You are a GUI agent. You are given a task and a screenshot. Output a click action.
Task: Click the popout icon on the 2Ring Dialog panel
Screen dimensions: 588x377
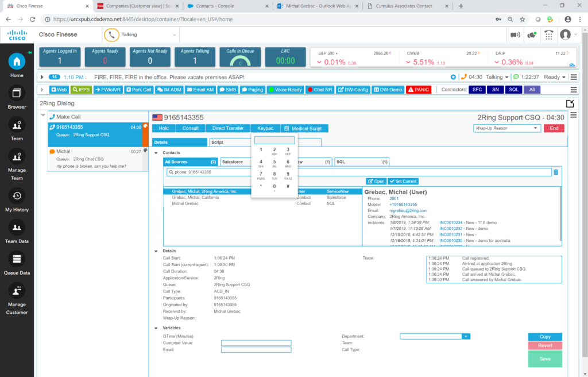(570, 103)
